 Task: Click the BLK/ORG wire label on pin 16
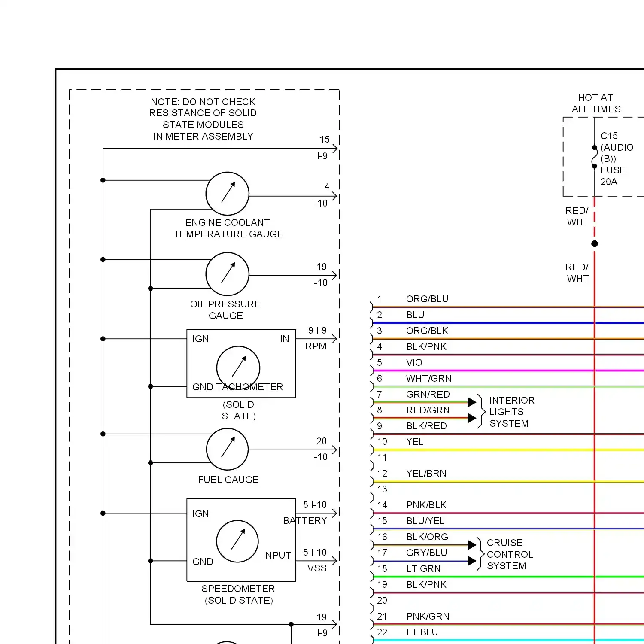(427, 537)
